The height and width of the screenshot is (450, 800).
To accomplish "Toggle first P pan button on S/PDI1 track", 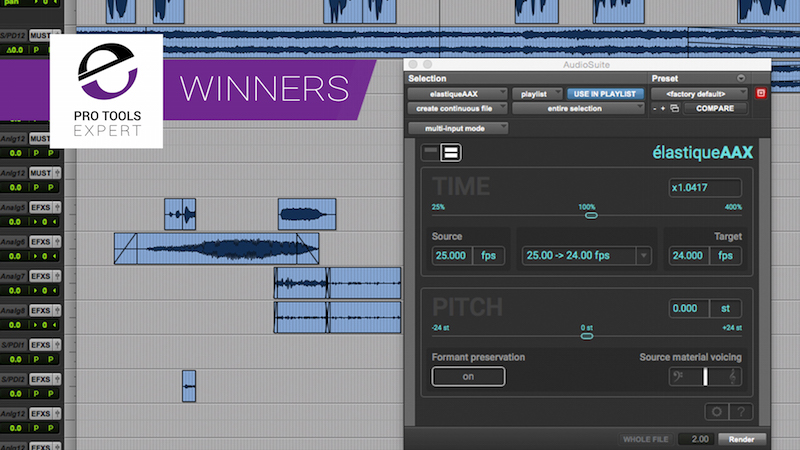I will tap(36, 359).
